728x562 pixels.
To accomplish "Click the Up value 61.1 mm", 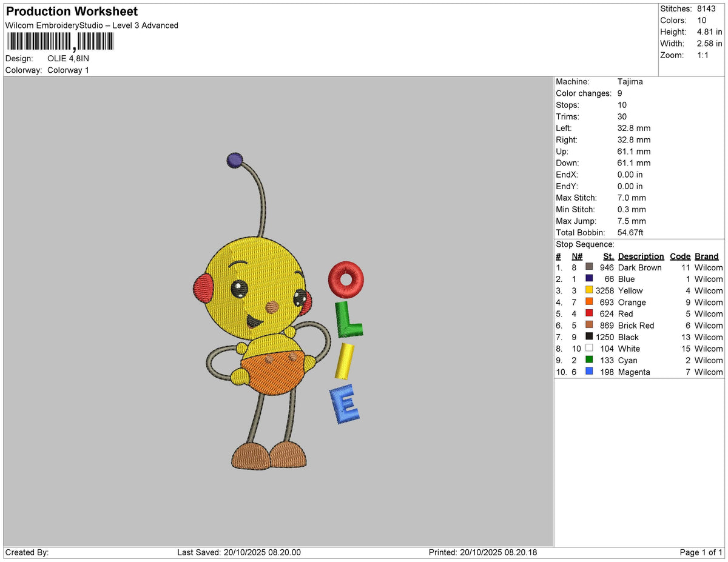I will [x=634, y=152].
